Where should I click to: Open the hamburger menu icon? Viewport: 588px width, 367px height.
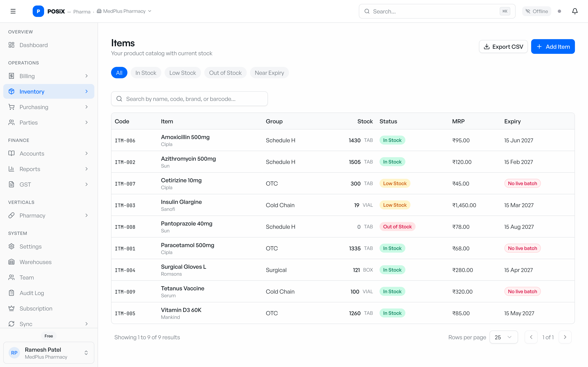[x=13, y=11]
